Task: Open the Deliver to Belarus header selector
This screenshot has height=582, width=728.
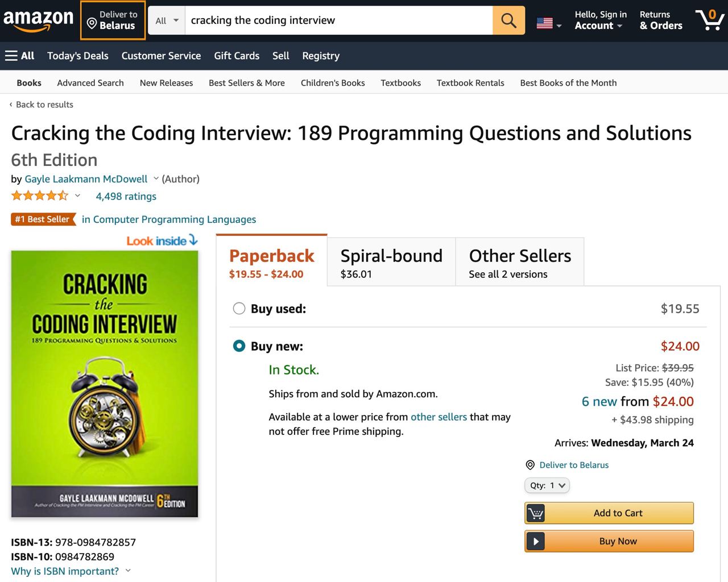Action: point(113,20)
